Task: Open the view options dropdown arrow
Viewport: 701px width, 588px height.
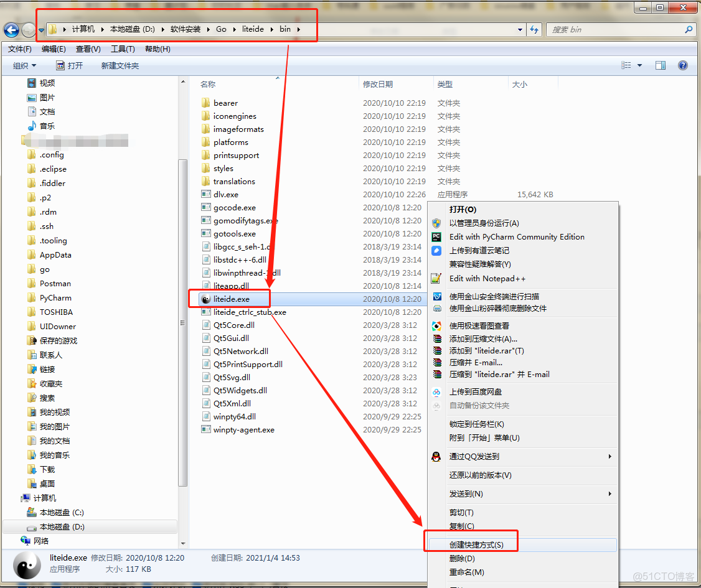Action: coord(640,66)
